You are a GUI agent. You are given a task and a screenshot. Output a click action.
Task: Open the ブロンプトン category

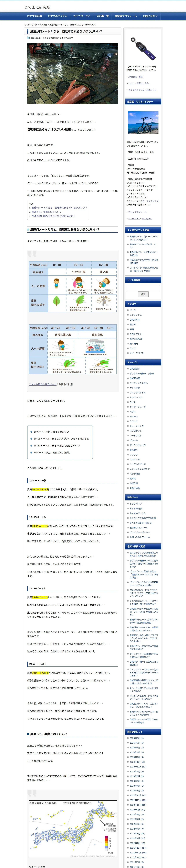tap(136, 334)
